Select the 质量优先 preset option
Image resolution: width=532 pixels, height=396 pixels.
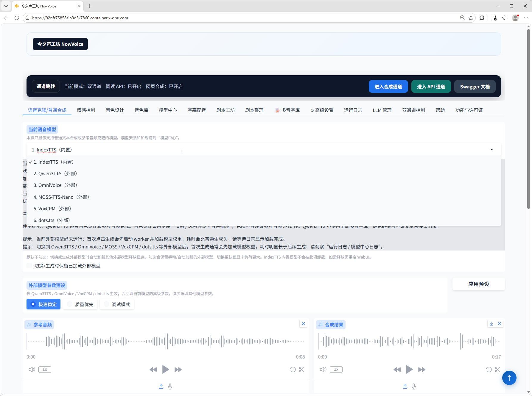pyautogui.click(x=80, y=304)
